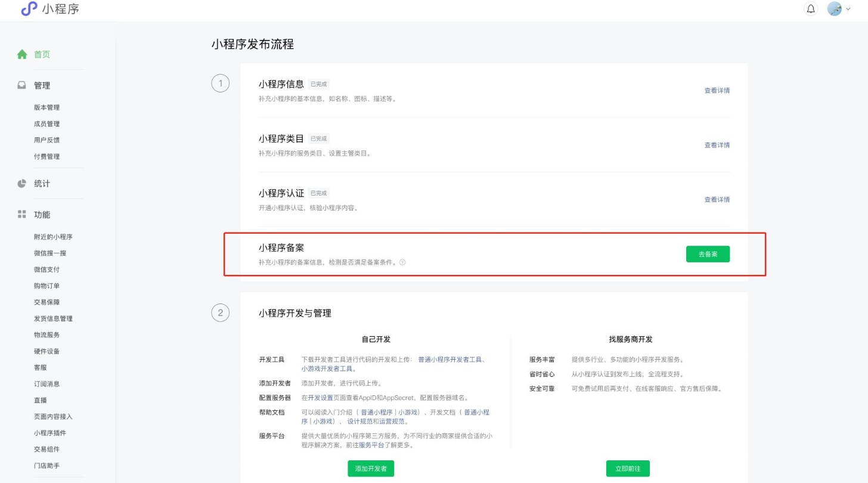
Task: Click the 开发工具 row label
Action: tap(272, 360)
